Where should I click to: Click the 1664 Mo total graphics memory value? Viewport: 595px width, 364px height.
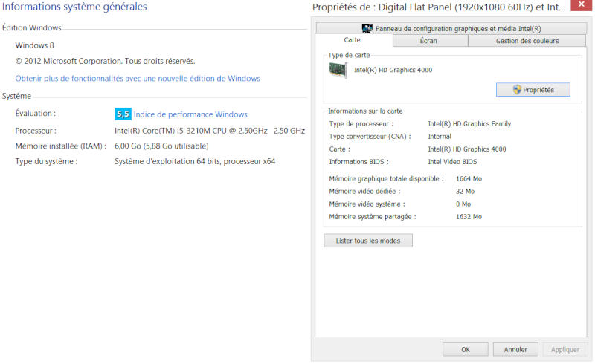click(x=469, y=178)
